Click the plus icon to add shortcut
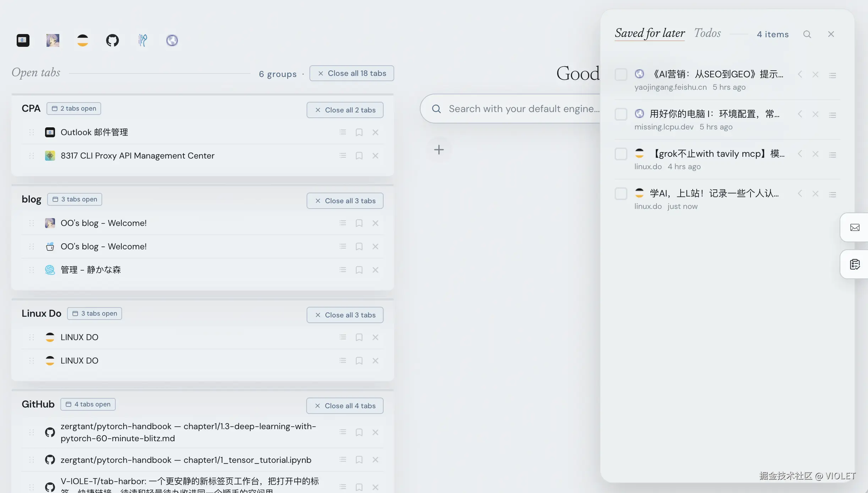The height and width of the screenshot is (493, 868). tap(439, 150)
